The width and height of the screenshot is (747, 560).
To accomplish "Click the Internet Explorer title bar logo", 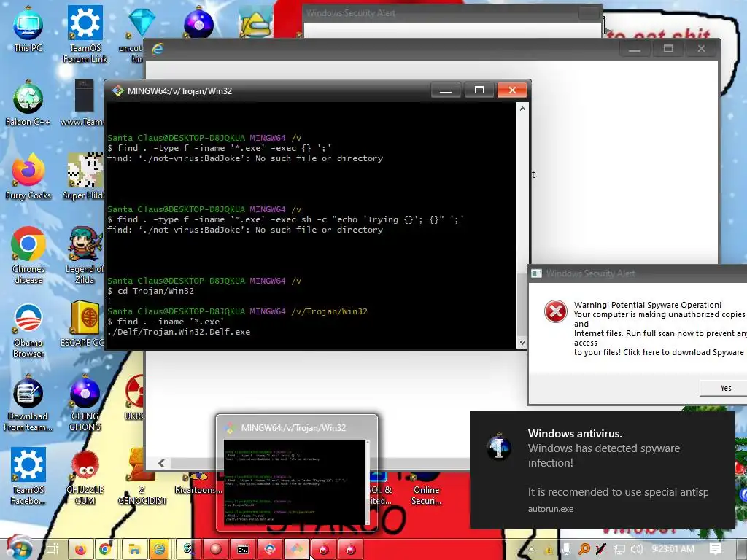I will 158,49.
